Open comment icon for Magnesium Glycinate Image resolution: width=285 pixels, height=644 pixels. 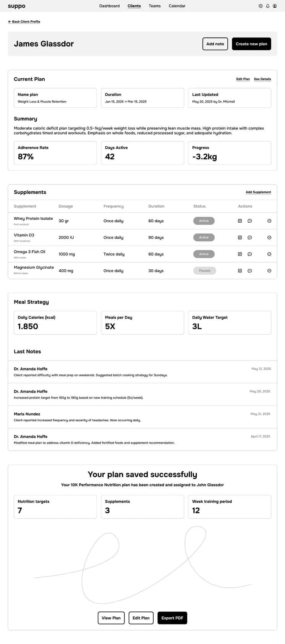coord(249,271)
